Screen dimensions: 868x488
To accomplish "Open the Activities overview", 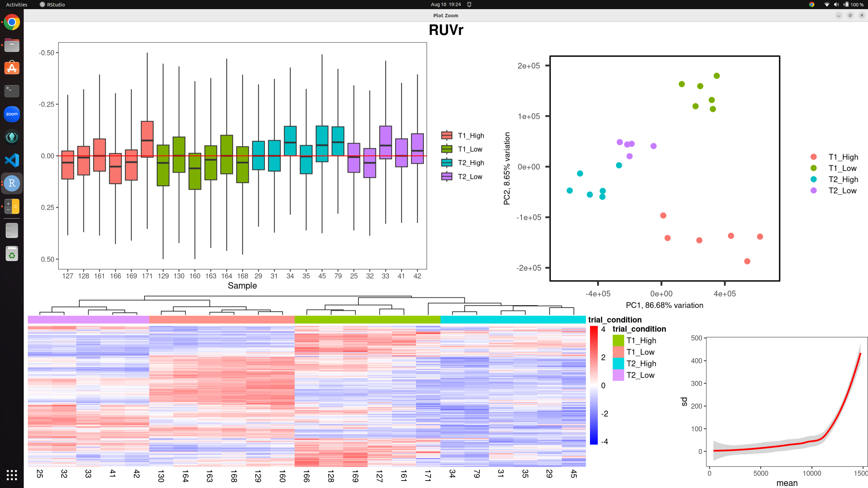I will click(x=17, y=4).
